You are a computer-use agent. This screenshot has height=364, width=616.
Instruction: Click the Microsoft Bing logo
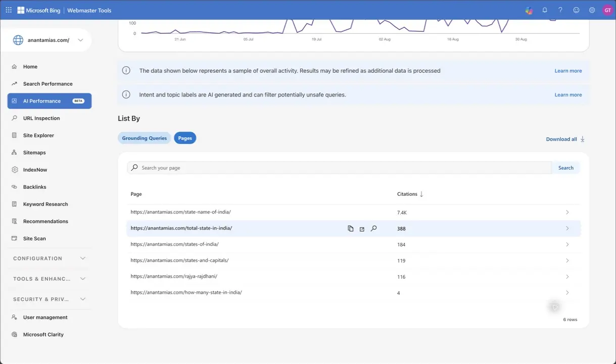click(38, 10)
